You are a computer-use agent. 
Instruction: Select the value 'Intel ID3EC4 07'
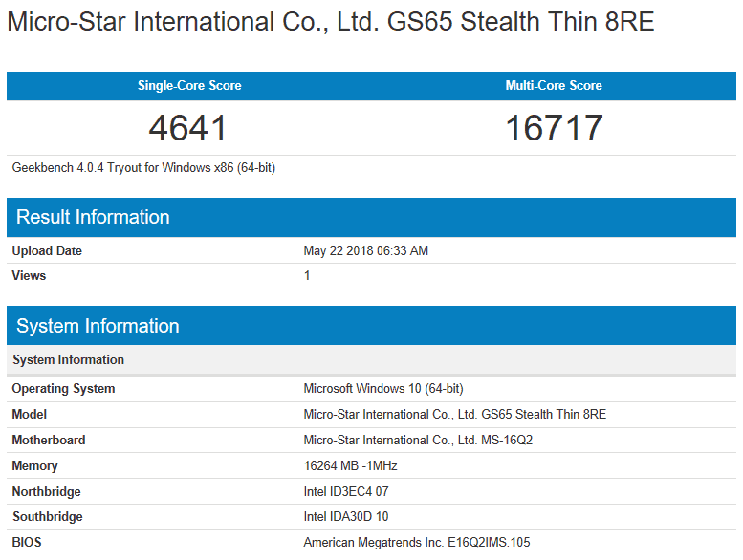click(x=346, y=492)
